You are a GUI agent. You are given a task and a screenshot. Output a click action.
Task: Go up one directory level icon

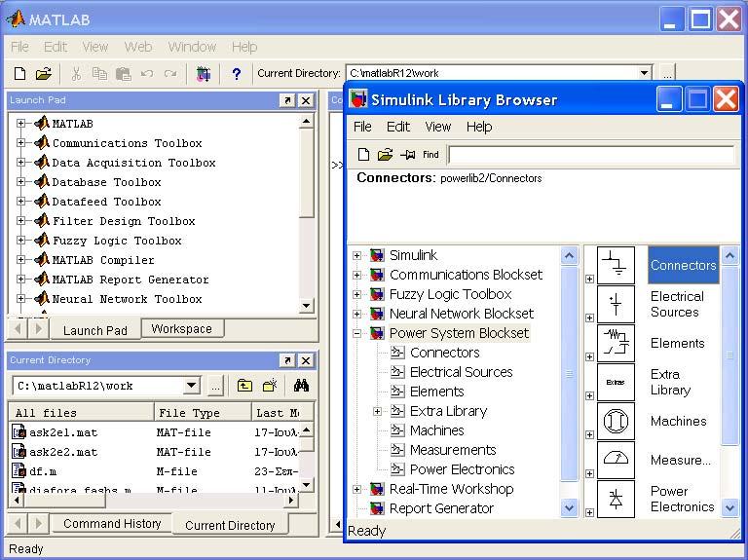pyautogui.click(x=244, y=386)
